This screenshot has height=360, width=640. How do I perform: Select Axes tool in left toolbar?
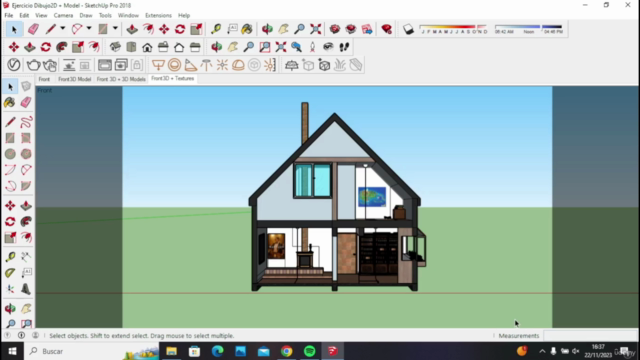10,289
